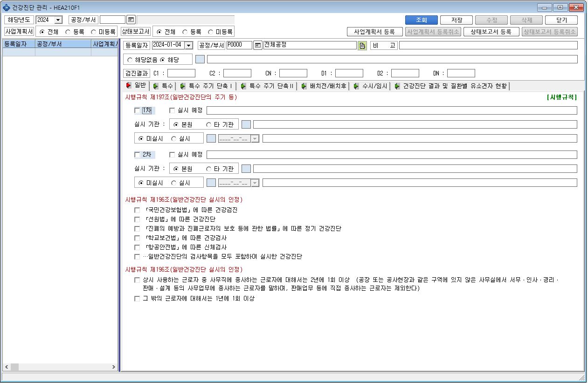Click lookup icon next to P0000 code field
This screenshot has width=588, height=383.
tap(258, 45)
